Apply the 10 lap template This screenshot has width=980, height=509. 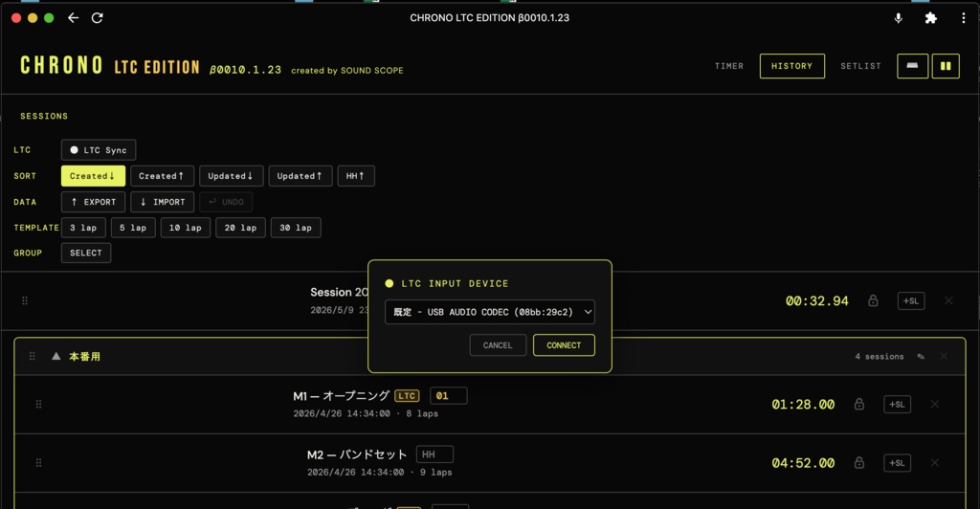click(x=186, y=228)
